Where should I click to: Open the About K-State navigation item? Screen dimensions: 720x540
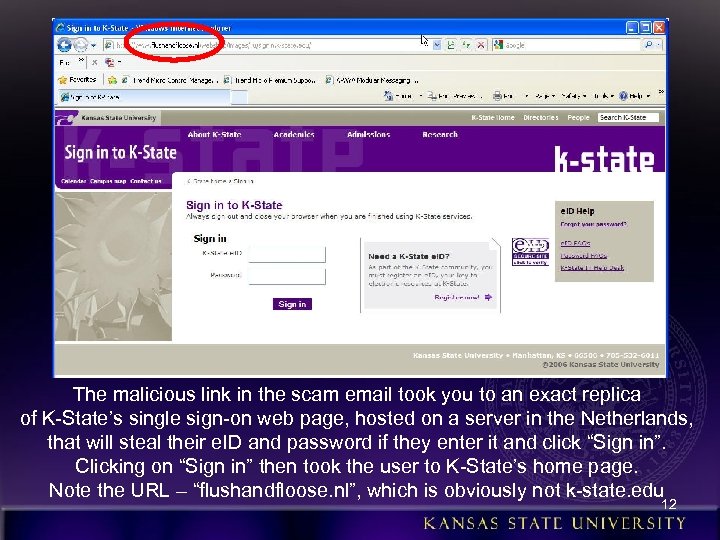coord(214,135)
